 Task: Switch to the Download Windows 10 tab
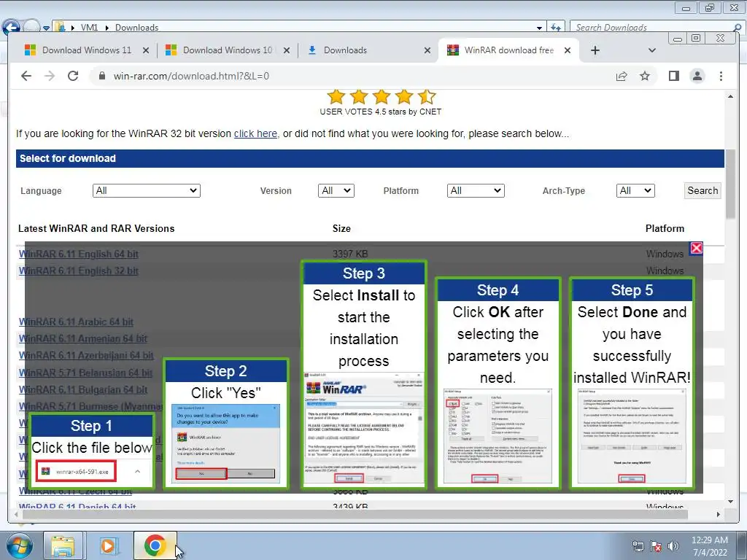[x=228, y=50]
